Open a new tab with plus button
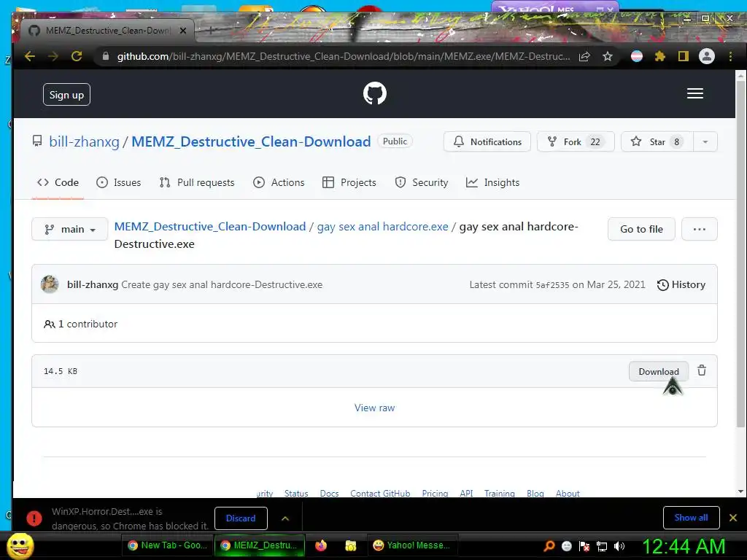The width and height of the screenshot is (747, 560). tap(212, 30)
